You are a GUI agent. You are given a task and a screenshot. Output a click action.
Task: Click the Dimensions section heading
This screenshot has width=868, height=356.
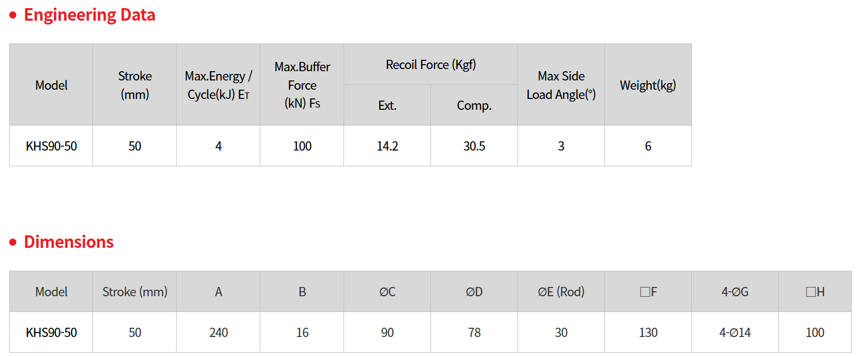point(68,242)
